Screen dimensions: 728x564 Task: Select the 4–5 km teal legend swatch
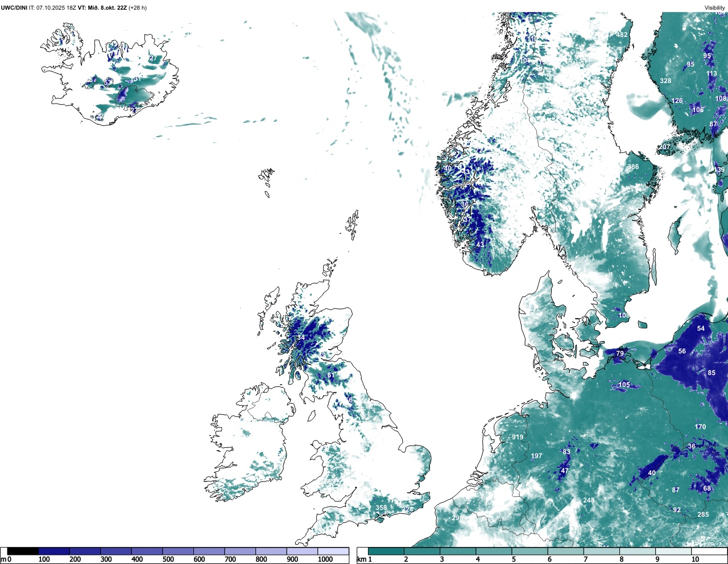[494, 551]
